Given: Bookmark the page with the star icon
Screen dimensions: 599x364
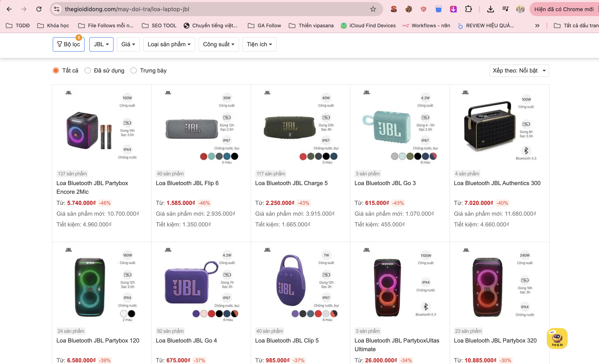Looking at the screenshot, I should (x=373, y=9).
